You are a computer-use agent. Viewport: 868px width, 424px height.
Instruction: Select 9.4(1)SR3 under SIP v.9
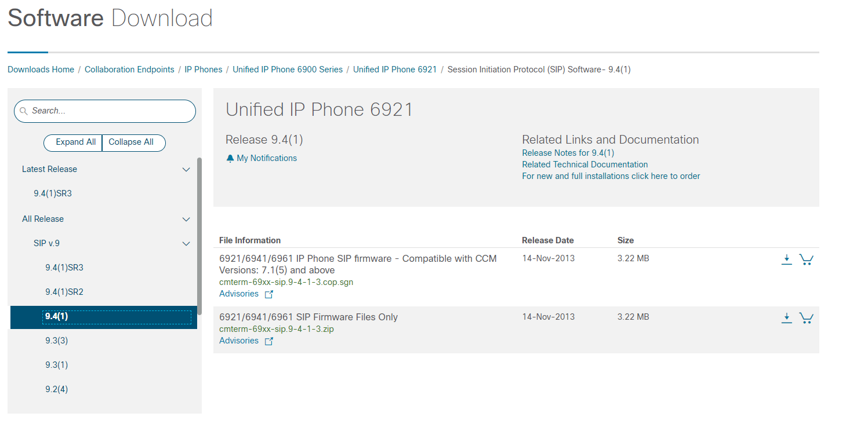[x=64, y=268]
